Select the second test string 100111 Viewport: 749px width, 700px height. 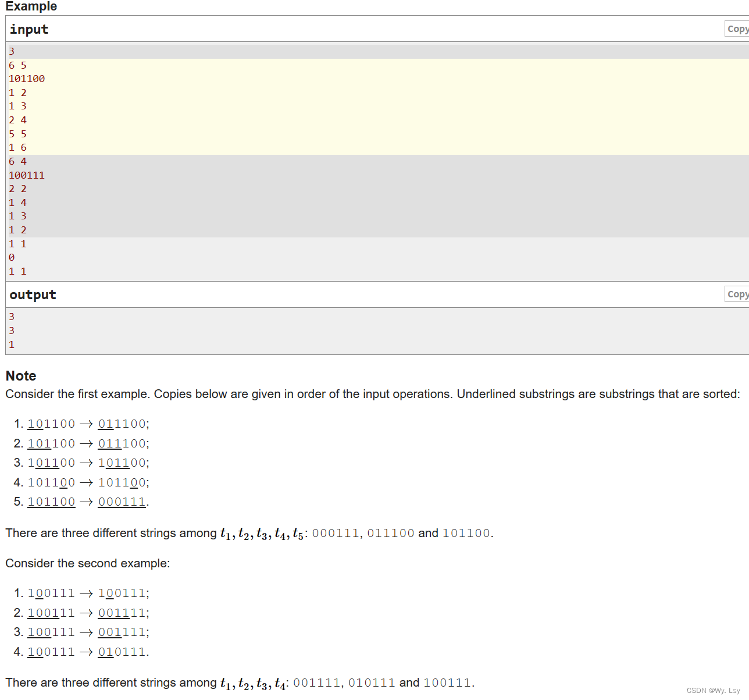click(x=27, y=175)
